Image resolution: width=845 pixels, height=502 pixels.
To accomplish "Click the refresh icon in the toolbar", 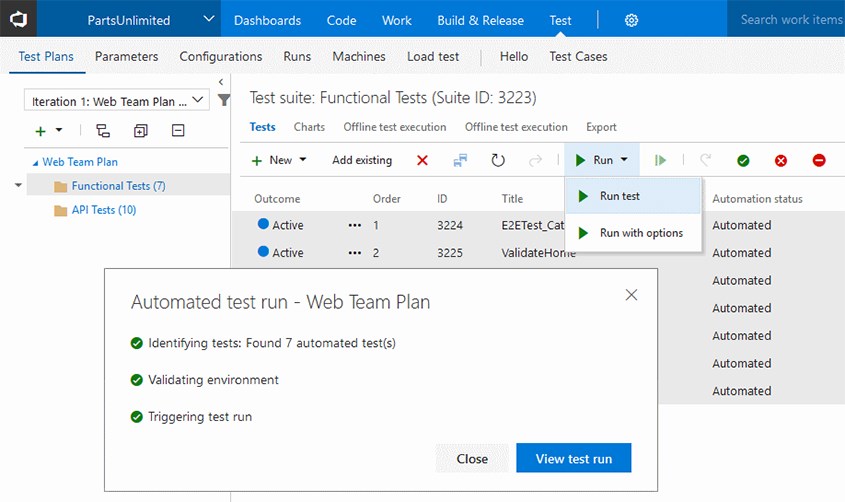I will (498, 160).
